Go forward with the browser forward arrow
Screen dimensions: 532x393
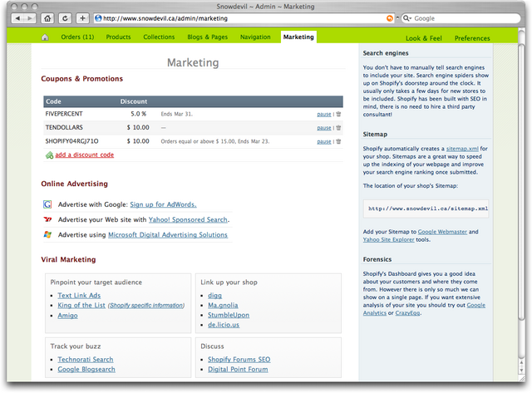[x=30, y=18]
